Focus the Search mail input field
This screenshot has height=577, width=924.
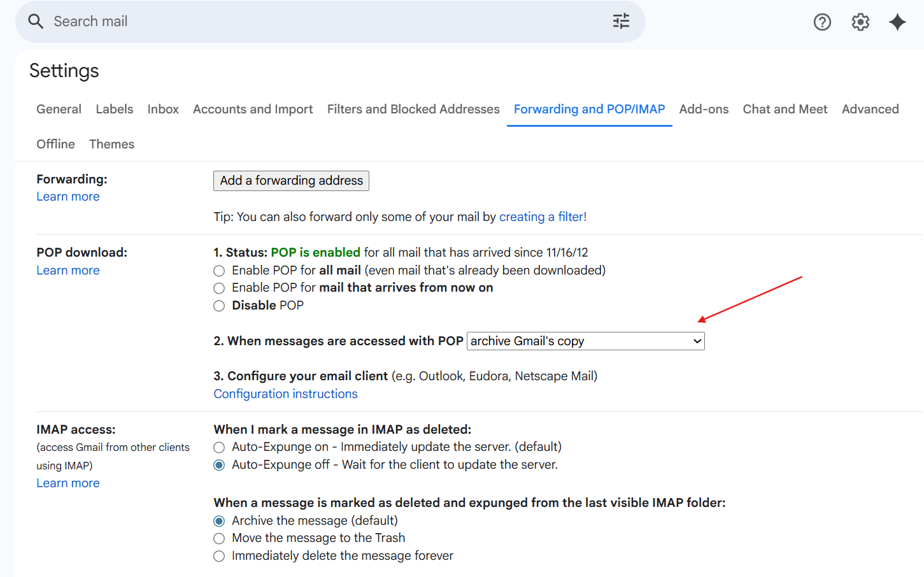click(318, 22)
